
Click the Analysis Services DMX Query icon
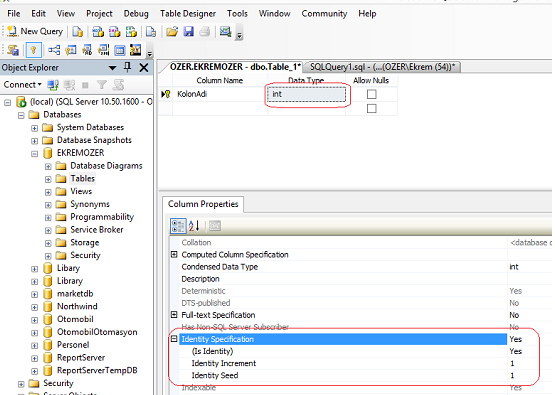pyautogui.click(x=114, y=32)
